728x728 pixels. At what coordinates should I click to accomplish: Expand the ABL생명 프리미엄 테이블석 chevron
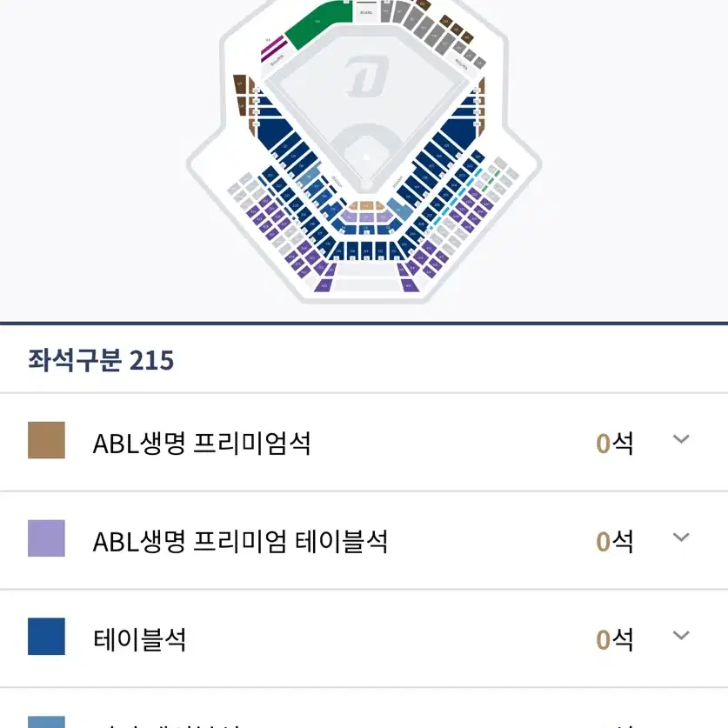681,538
